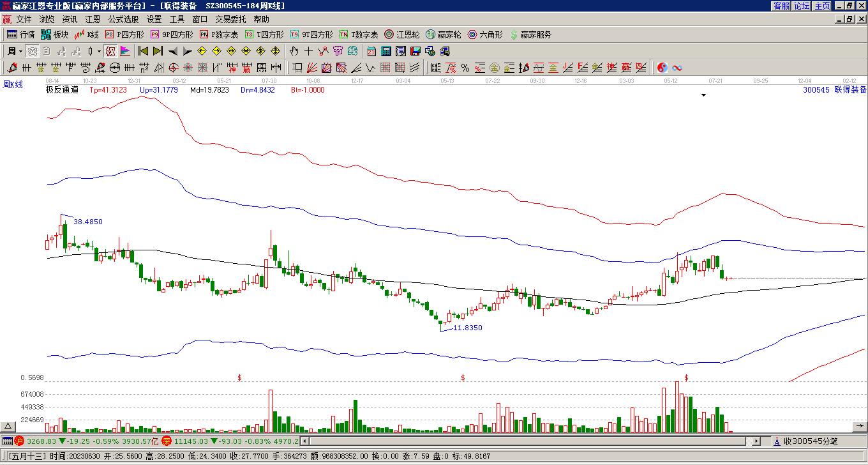This screenshot has width=868, height=465.
Task: Click the black left triangle arrow
Action: point(173,51)
